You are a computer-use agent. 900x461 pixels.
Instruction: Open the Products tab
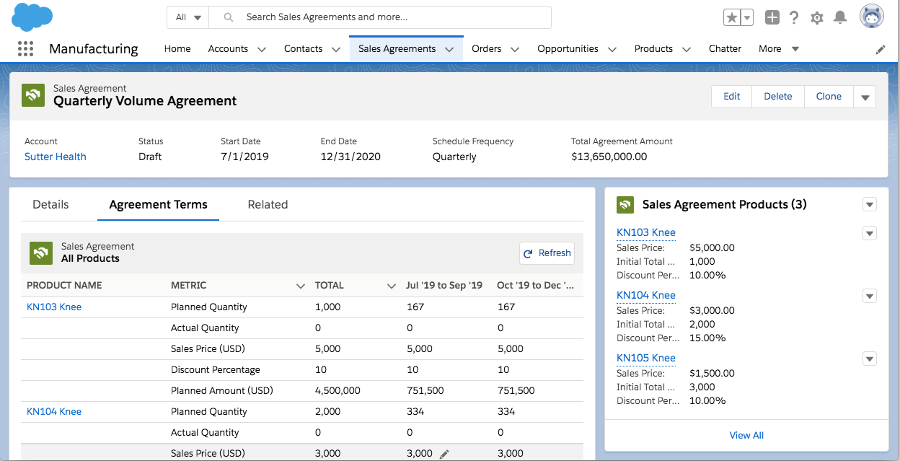click(x=653, y=49)
